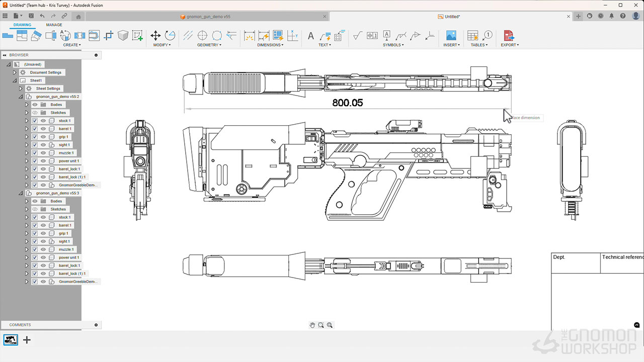Uncheck the first muzzle:1 component checkbox

(35, 153)
